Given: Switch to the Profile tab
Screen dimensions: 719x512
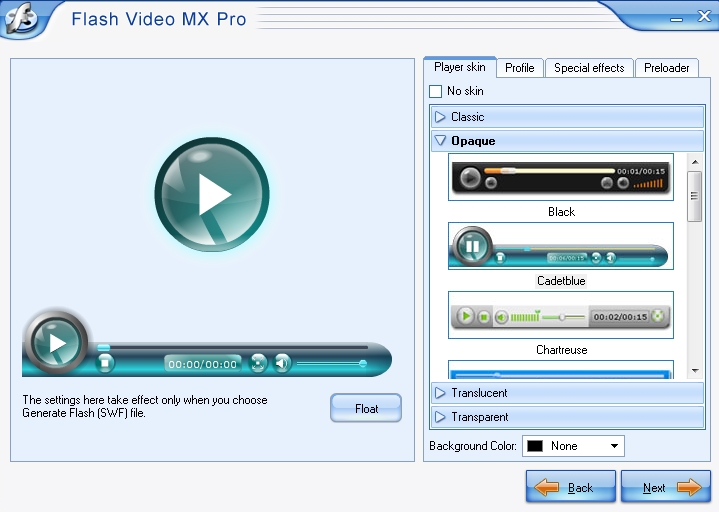Looking at the screenshot, I should 519,68.
